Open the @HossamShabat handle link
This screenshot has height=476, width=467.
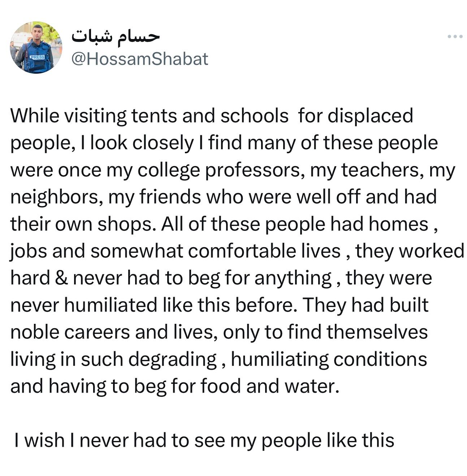[140, 59]
